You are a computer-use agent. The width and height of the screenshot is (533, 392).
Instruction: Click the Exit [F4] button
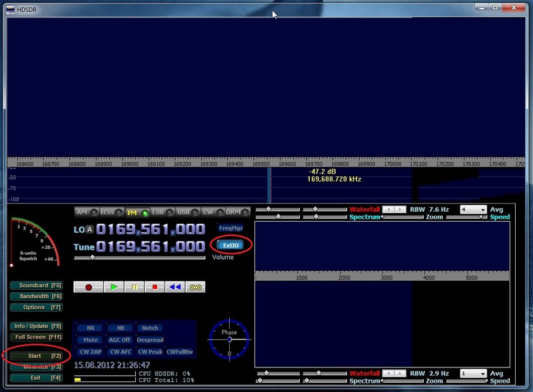pyautogui.click(x=37, y=378)
